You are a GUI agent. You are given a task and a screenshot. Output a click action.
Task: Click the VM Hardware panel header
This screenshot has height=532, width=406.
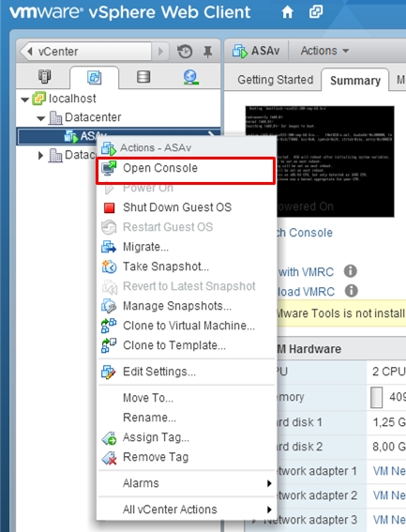341,349
